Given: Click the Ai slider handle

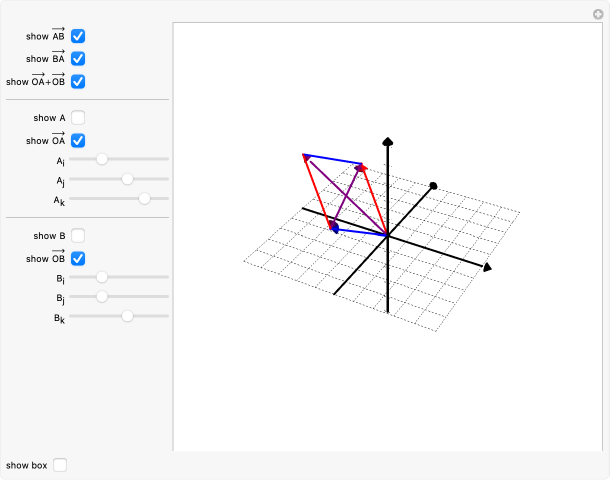Looking at the screenshot, I should coord(101,159).
